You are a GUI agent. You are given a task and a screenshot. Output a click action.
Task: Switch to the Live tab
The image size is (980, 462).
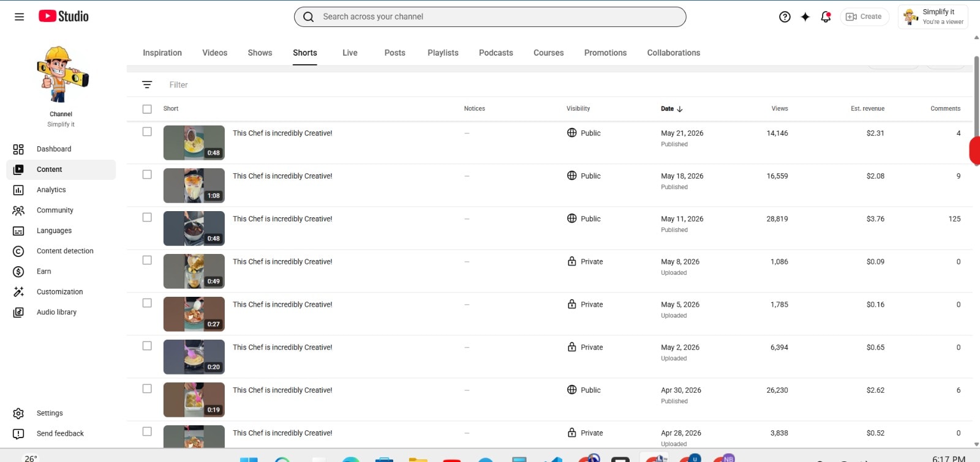(x=350, y=53)
